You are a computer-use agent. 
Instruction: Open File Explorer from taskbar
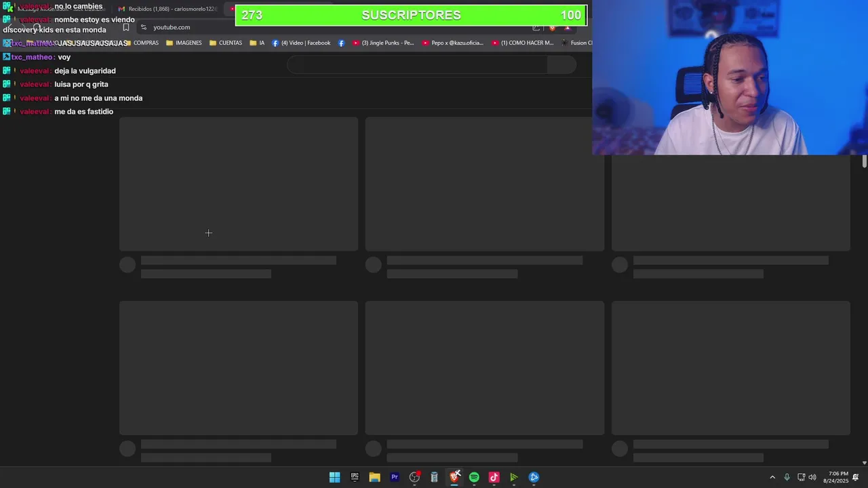coord(374,477)
